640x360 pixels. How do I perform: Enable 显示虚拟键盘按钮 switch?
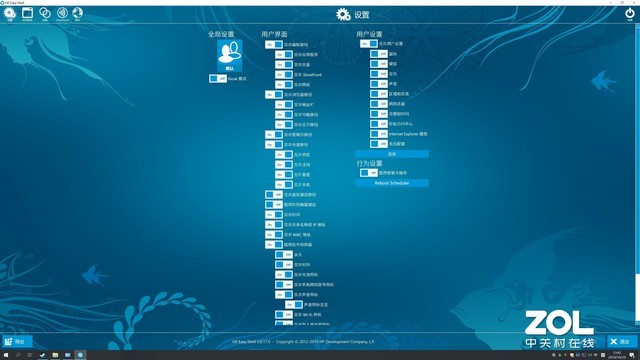(x=274, y=195)
